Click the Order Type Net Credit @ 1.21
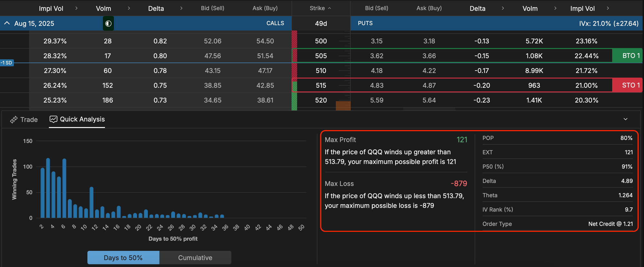644x267 pixels. [x=557, y=224]
